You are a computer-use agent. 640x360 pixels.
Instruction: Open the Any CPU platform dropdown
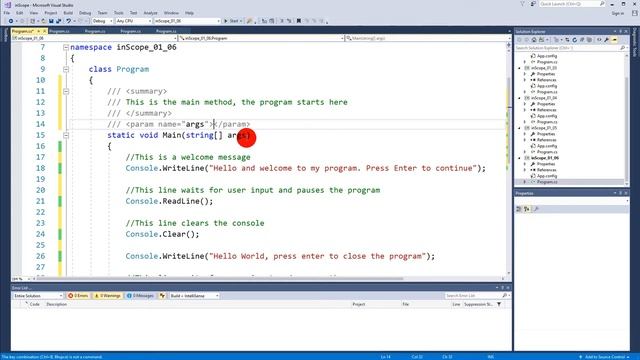point(133,21)
